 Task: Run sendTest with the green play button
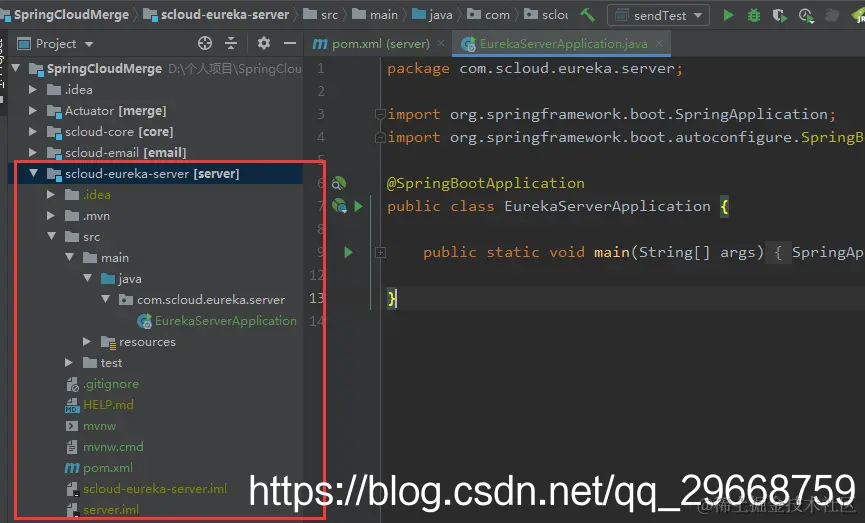[x=728, y=15]
